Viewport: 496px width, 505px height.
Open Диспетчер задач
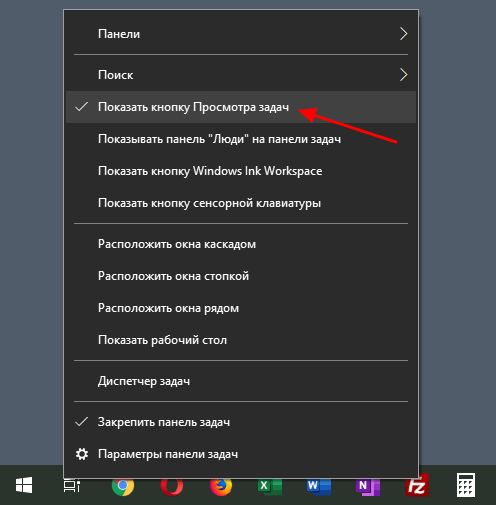[241, 381]
